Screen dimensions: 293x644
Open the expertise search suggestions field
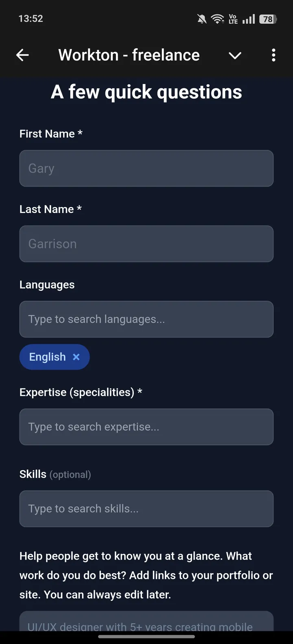[146, 427]
